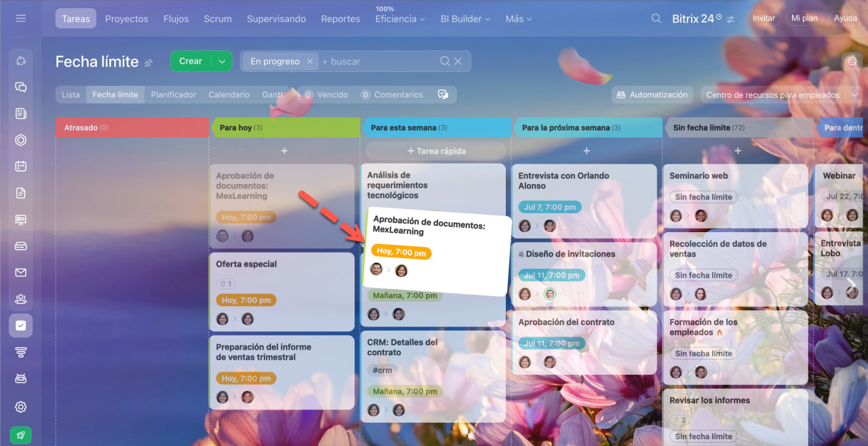Open the Crear button dropdown arrow
Viewport: 868px width, 446px height.
pos(222,61)
